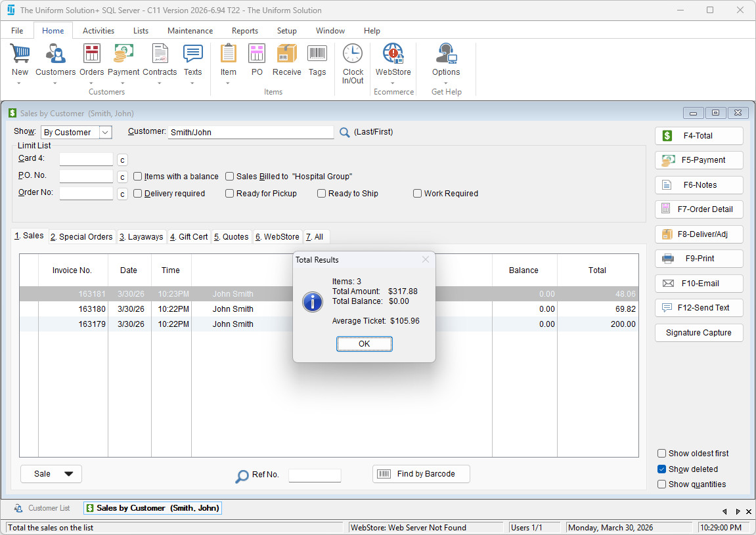Open Clock In/Out tool

353,54
